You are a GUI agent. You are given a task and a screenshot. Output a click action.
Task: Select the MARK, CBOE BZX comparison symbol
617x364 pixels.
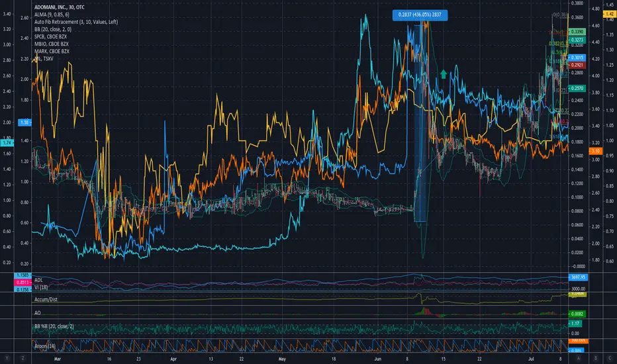(x=52, y=51)
